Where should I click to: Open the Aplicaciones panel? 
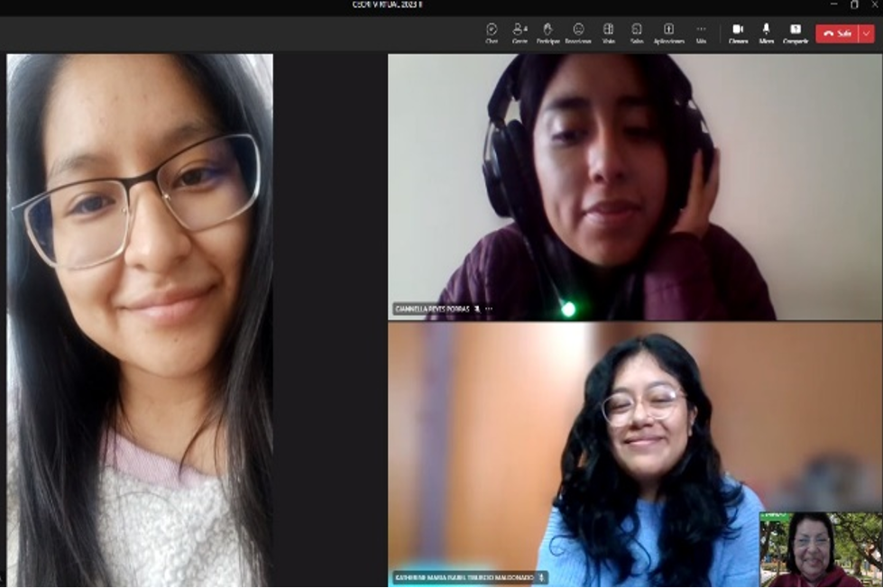668,33
